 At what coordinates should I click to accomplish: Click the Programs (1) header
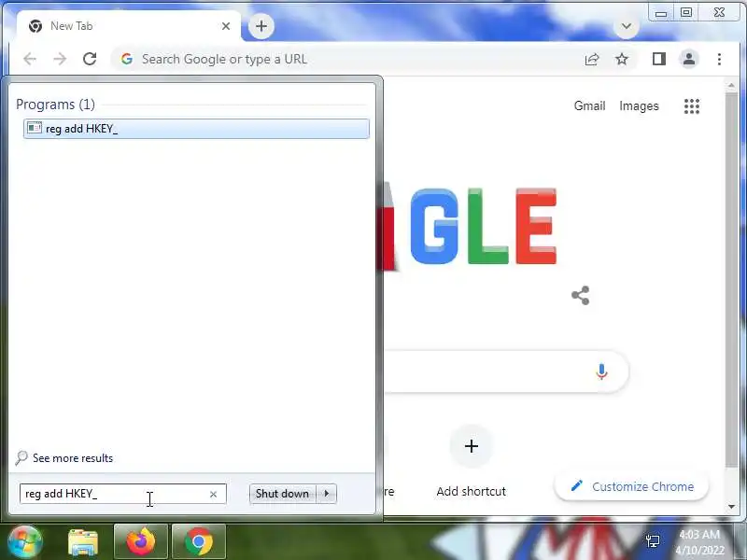[55, 105]
